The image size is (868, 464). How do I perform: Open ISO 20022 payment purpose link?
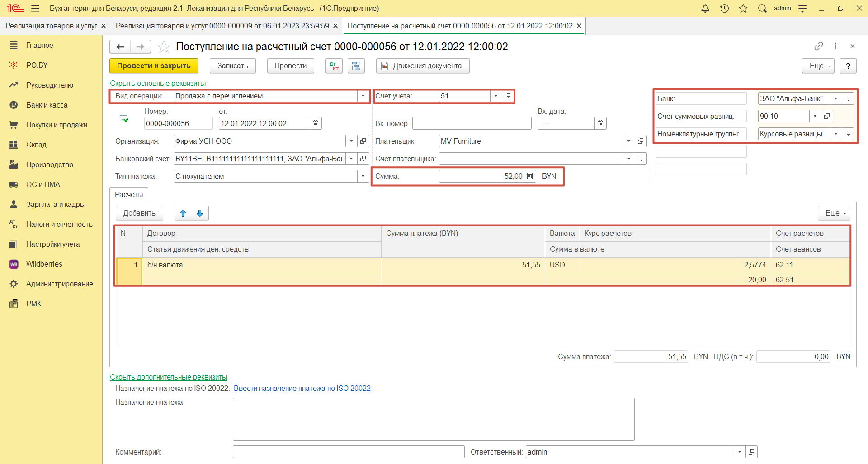(302, 389)
